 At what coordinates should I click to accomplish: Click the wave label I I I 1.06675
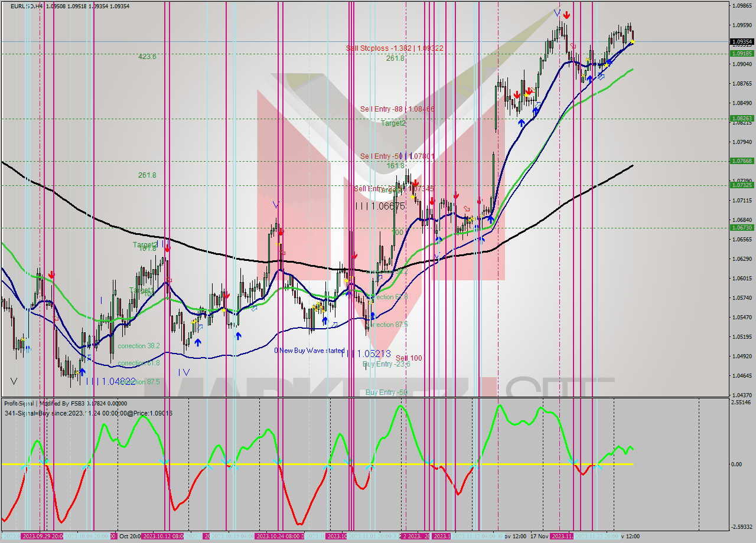380,206
